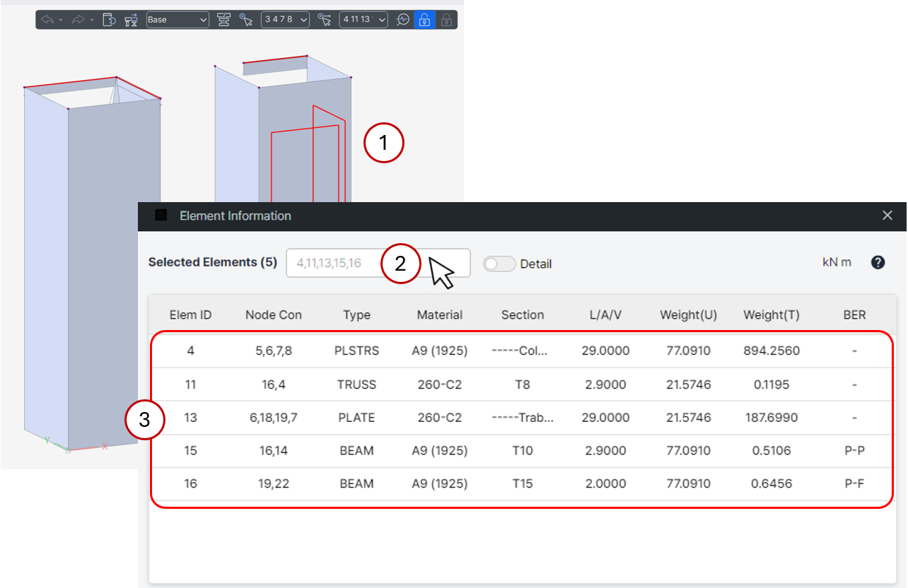The image size is (908, 588).
Task: Click the element selection cursor icon
Action: (325, 20)
